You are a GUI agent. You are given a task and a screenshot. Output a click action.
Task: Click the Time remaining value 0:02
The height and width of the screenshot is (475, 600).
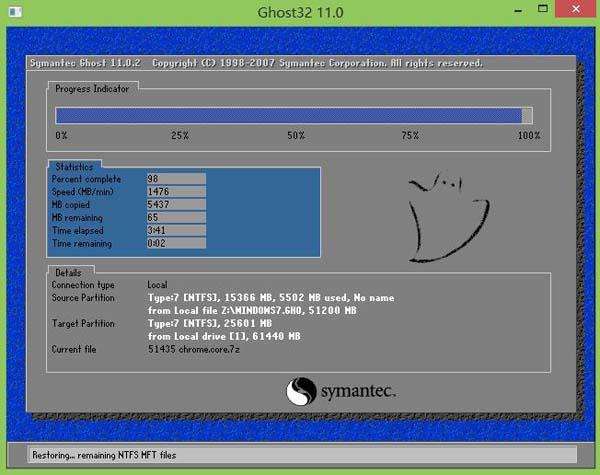pyautogui.click(x=176, y=243)
